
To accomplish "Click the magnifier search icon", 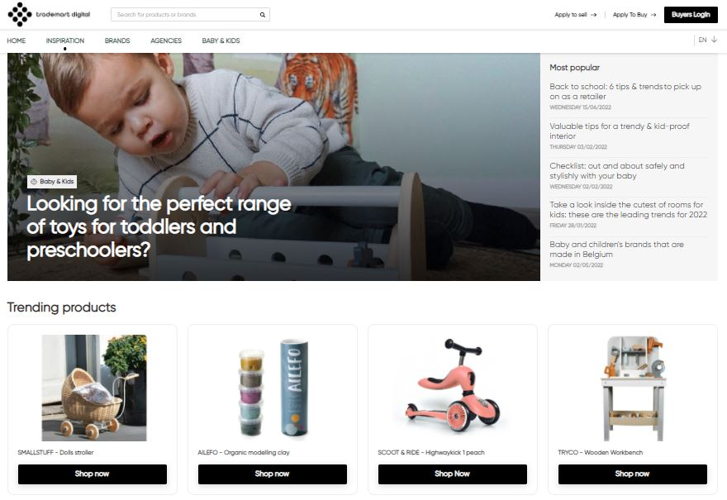I will [x=262, y=15].
